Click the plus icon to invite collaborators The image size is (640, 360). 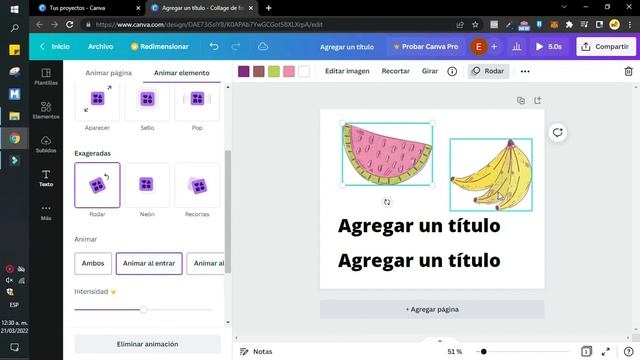(x=494, y=47)
